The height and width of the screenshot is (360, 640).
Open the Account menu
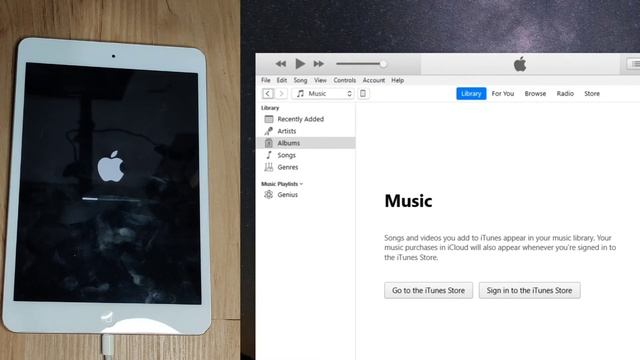pos(373,80)
